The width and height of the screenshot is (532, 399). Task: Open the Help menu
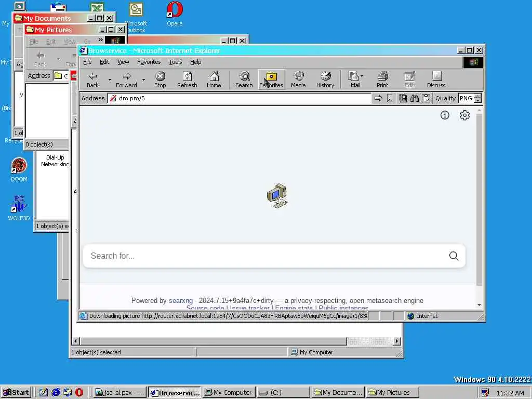[196, 62]
